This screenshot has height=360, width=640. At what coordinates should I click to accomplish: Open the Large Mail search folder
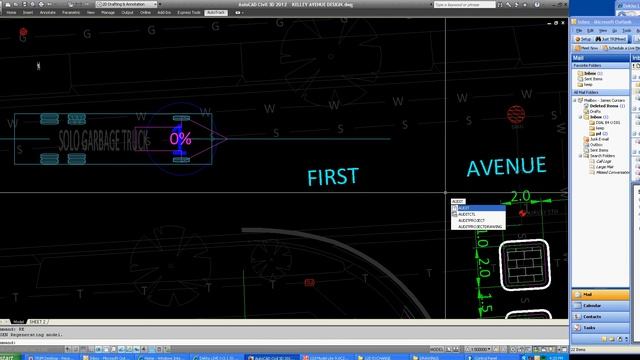(x=600, y=167)
